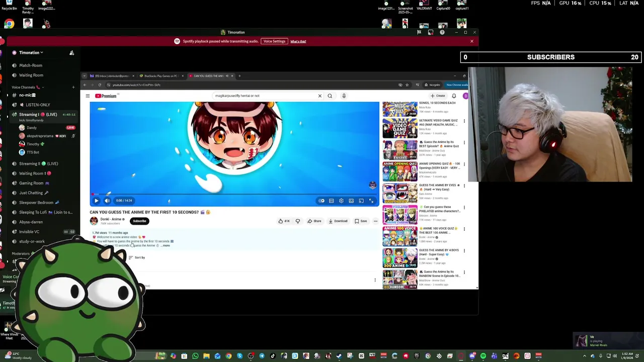Save the video to a playlist
This screenshot has height=362, width=644.
point(361,221)
